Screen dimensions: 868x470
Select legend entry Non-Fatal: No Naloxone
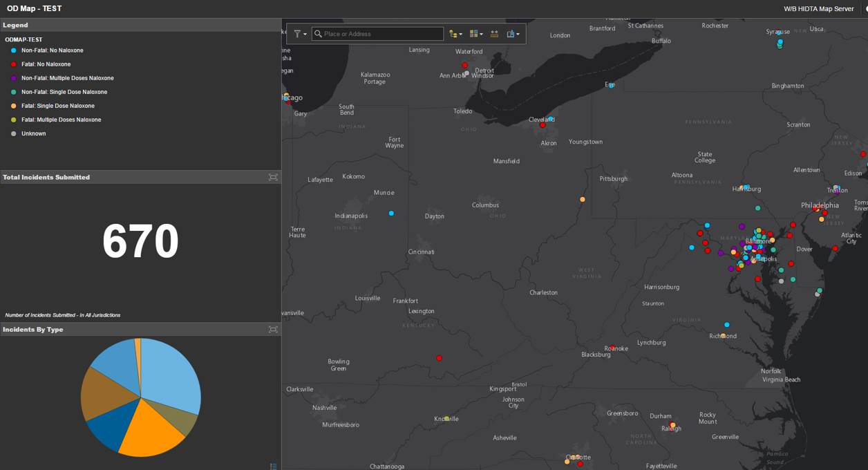46,50
